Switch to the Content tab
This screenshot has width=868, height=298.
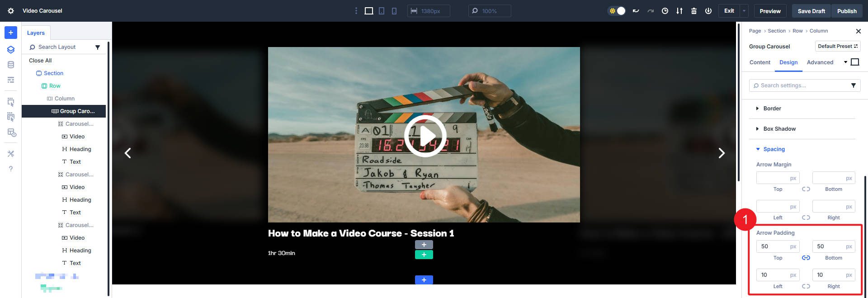coord(759,62)
